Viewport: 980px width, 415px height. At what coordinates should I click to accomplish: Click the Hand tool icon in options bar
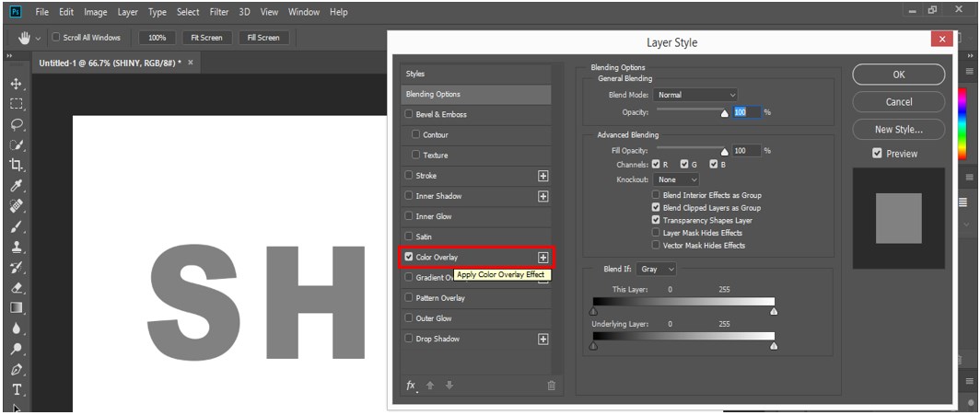pos(25,38)
